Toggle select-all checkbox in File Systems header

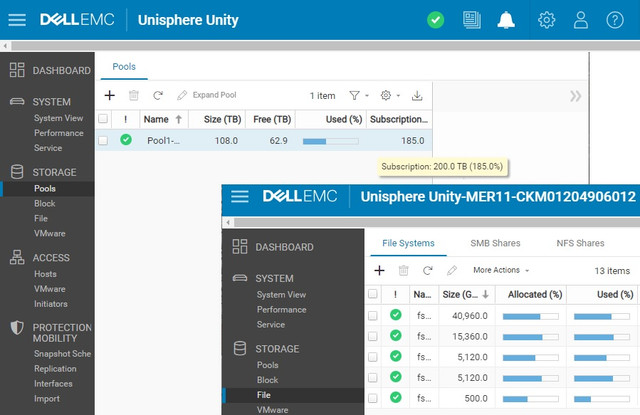click(x=373, y=294)
